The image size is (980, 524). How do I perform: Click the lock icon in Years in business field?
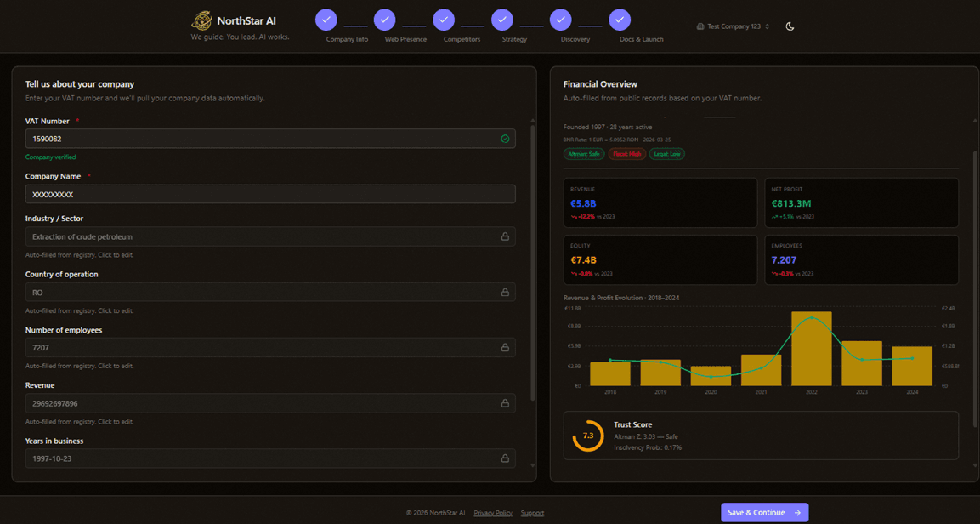pyautogui.click(x=505, y=458)
